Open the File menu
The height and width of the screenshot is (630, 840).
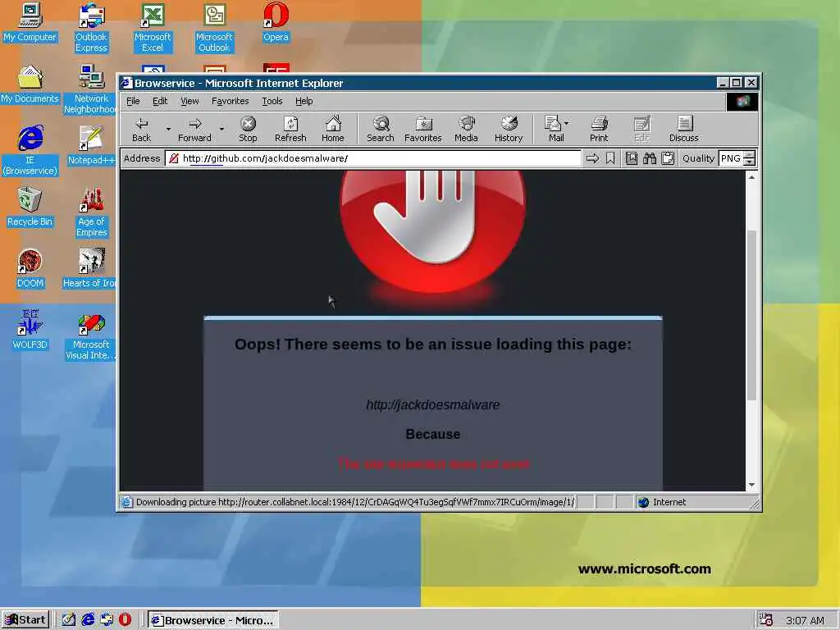(133, 101)
